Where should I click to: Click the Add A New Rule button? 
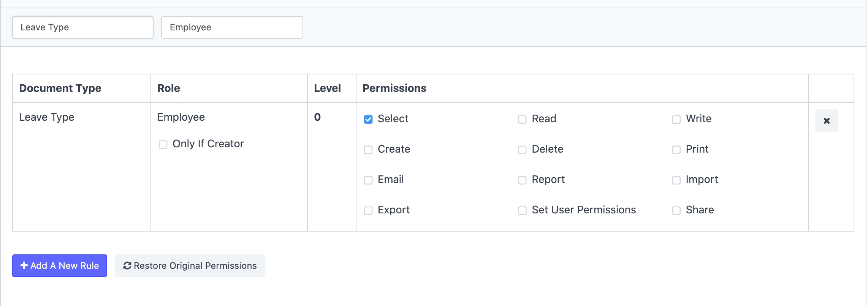(60, 266)
